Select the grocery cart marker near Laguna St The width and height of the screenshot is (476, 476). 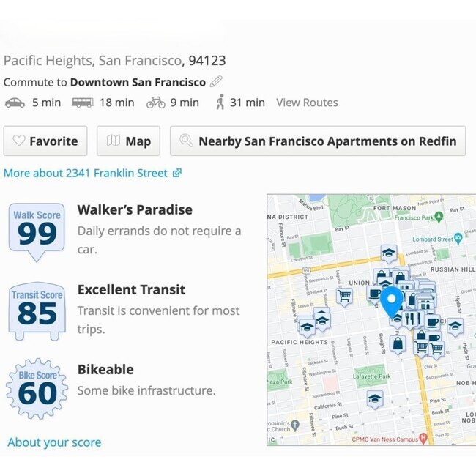(344, 296)
